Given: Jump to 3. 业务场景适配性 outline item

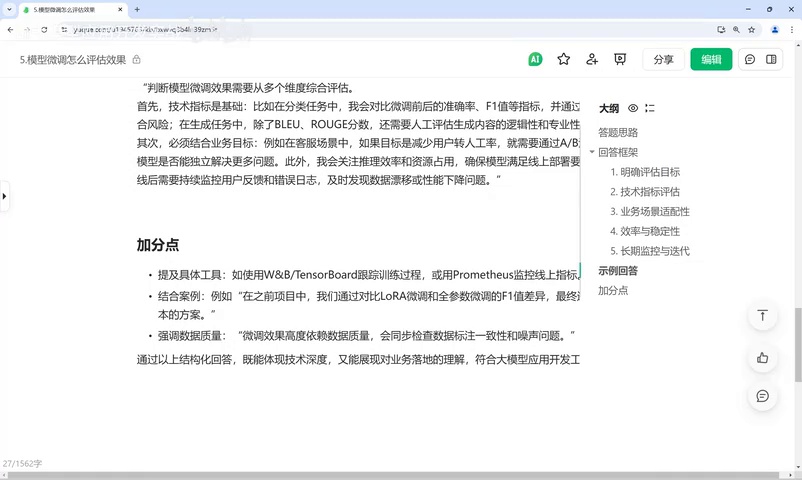Looking at the screenshot, I should click(x=650, y=211).
